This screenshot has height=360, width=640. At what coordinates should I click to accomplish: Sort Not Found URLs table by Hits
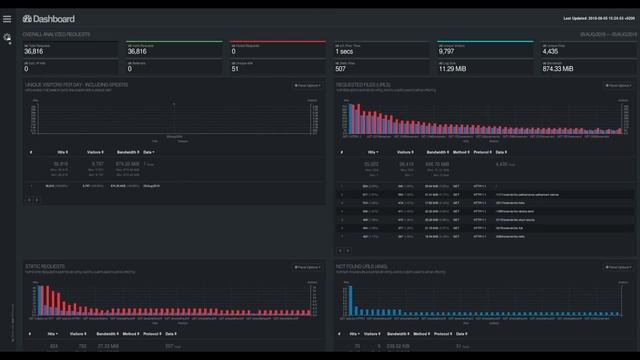[x=355, y=334]
